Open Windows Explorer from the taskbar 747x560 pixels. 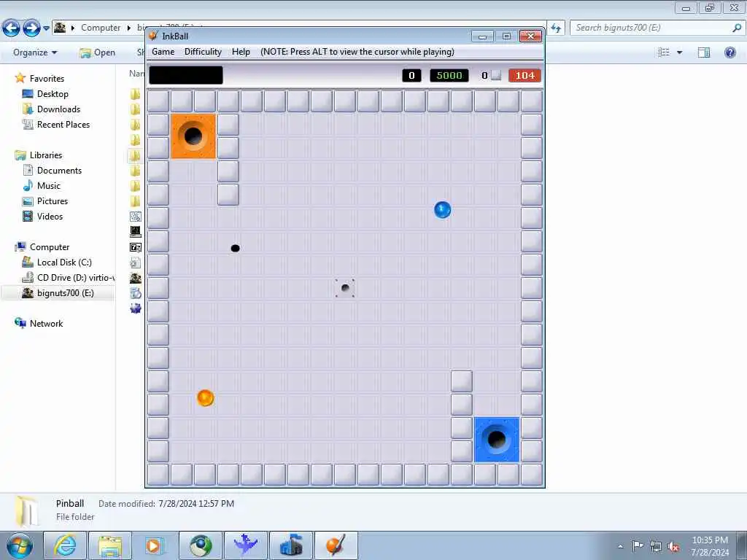pyautogui.click(x=110, y=545)
